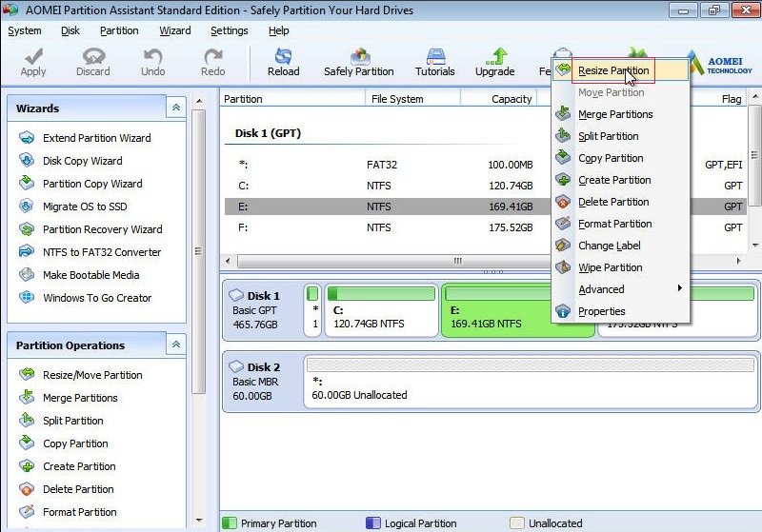Image resolution: width=762 pixels, height=532 pixels.
Task: Start the Partition Copy Wizard
Action: coord(81,184)
